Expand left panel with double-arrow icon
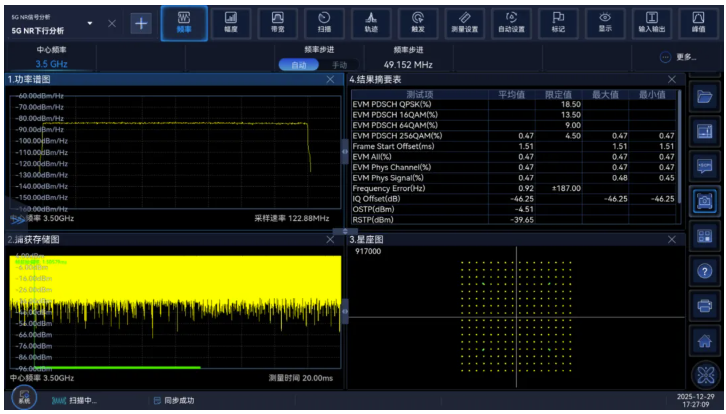The image size is (726, 414). pos(17,220)
